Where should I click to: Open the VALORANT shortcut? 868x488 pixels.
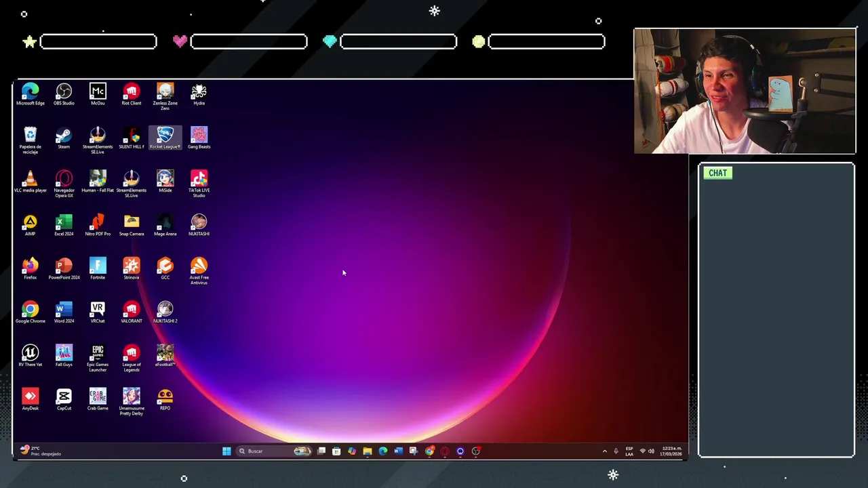click(132, 312)
